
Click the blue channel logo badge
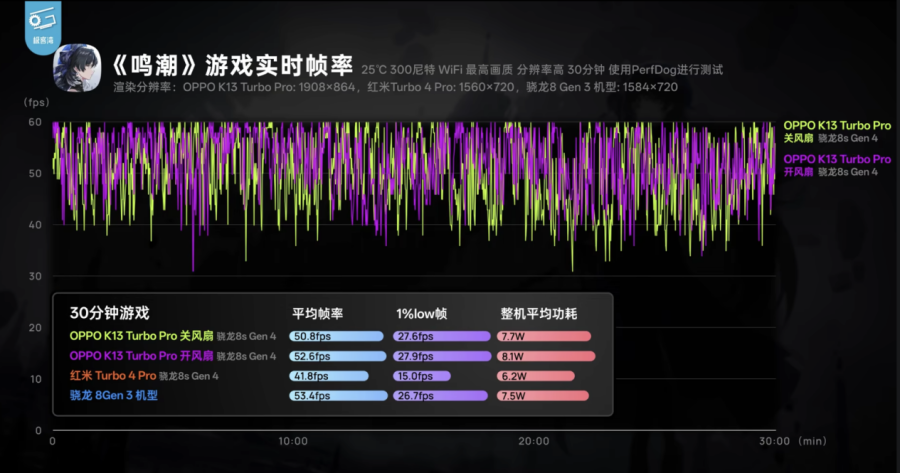[44, 22]
